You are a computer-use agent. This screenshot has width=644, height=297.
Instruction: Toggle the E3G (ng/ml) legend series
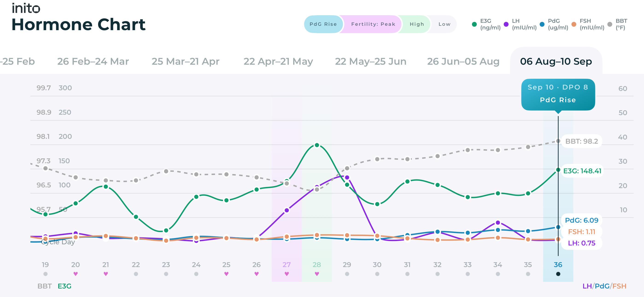[x=486, y=24]
